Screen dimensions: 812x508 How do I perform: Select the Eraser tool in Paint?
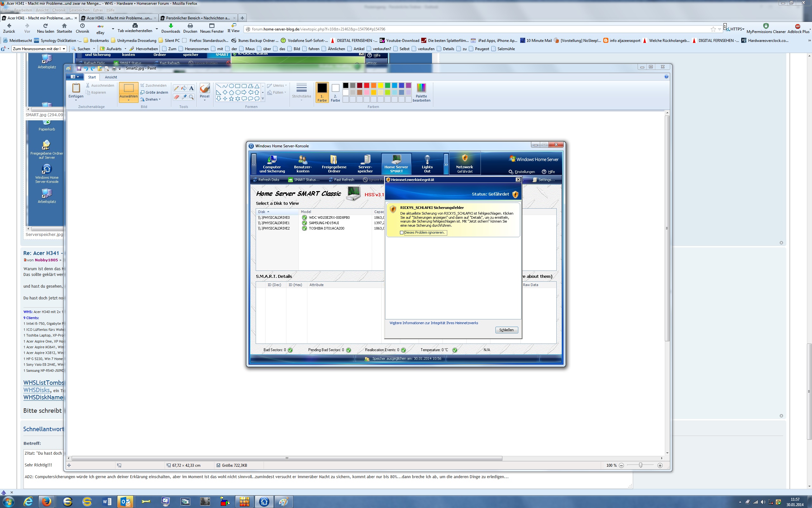tap(176, 97)
